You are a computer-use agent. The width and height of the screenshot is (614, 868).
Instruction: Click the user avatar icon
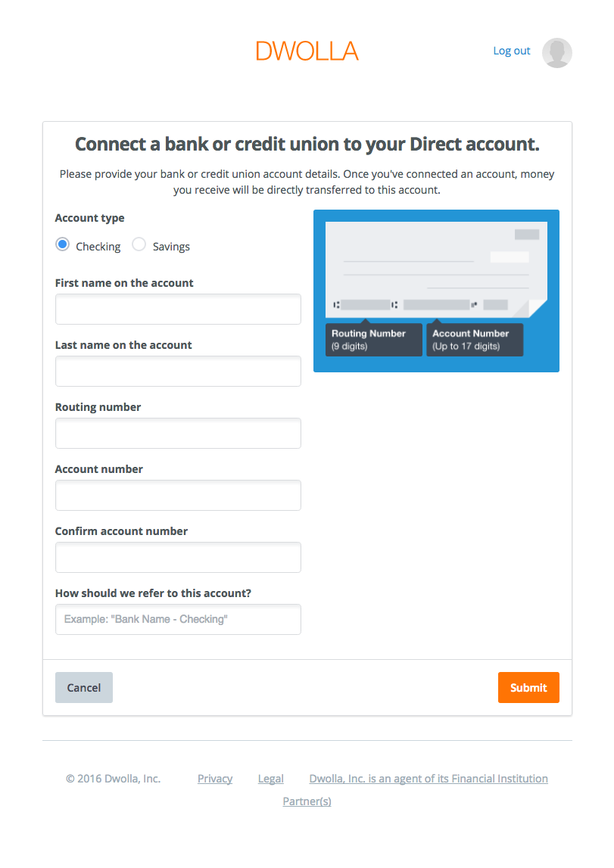tap(556, 52)
